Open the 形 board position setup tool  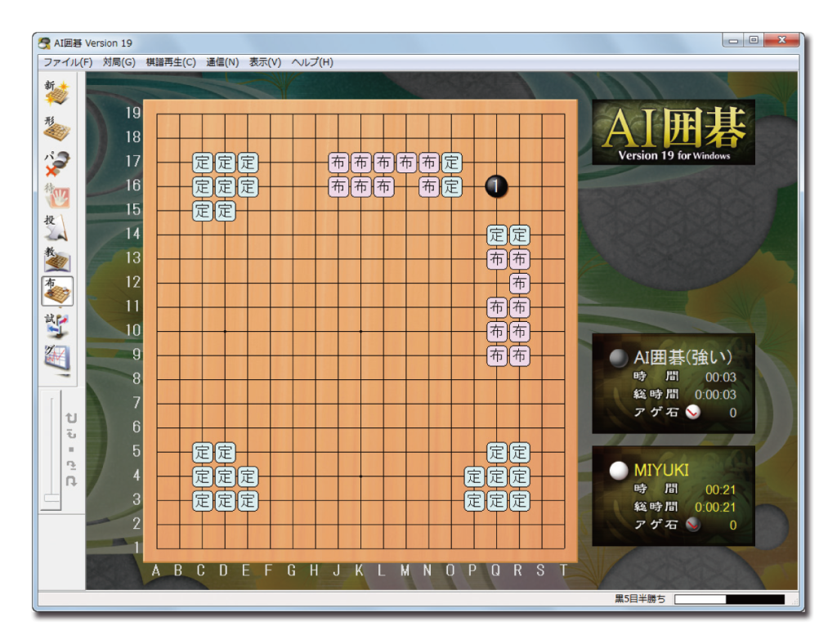[x=57, y=128]
